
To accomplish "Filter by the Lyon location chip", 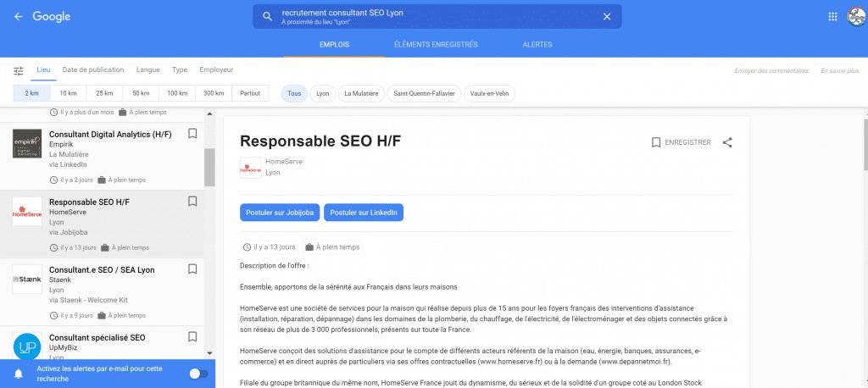I will 323,93.
